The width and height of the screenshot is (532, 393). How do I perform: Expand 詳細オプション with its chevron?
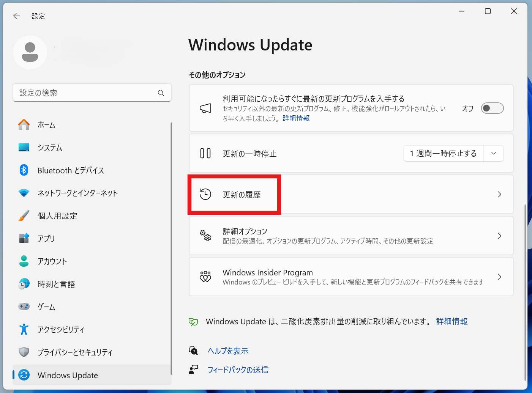pyautogui.click(x=500, y=236)
